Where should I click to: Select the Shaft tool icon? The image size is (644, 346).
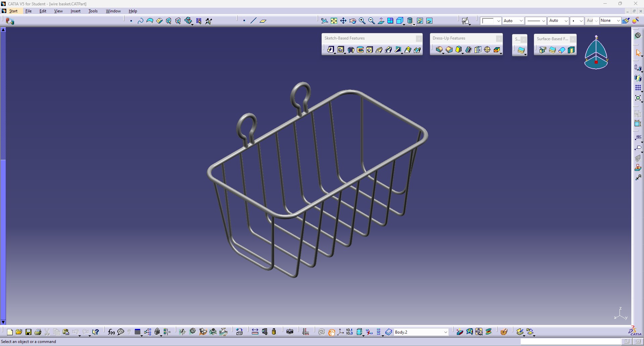pos(351,50)
